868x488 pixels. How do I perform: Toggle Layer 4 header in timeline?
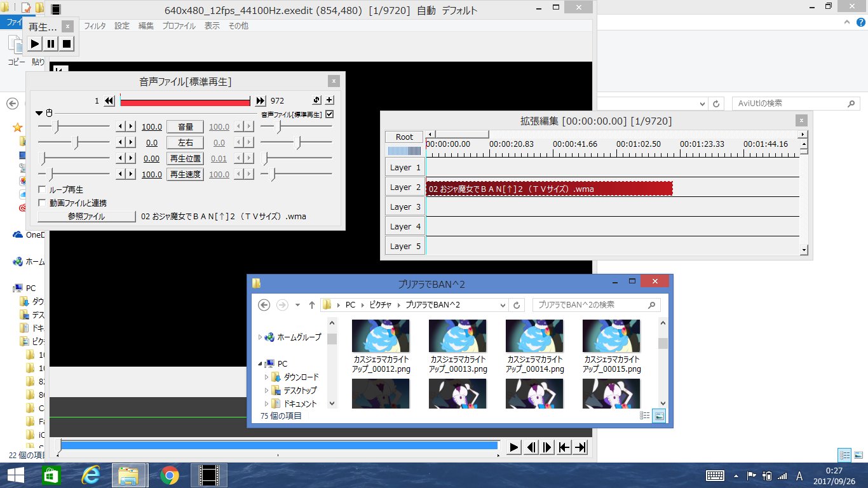point(405,227)
